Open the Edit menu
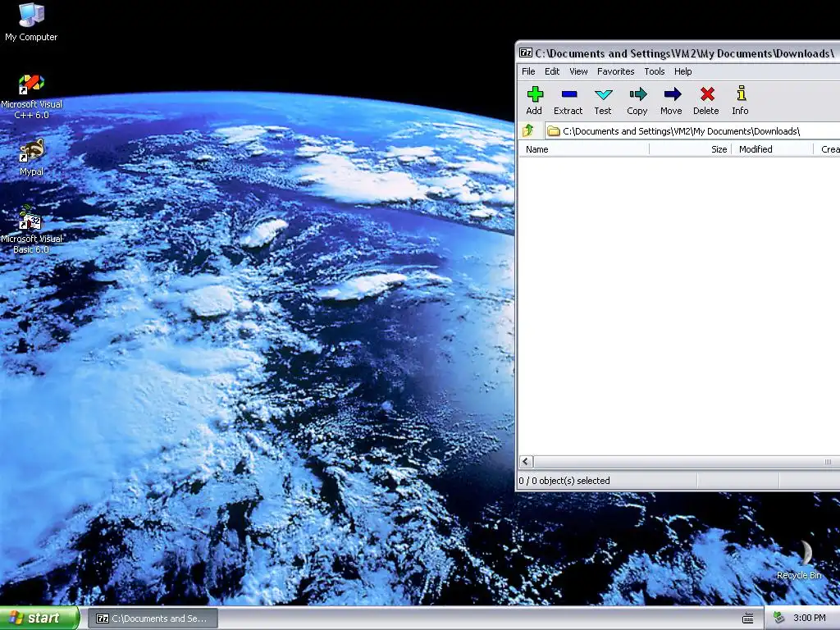The height and width of the screenshot is (630, 840). pyautogui.click(x=552, y=71)
